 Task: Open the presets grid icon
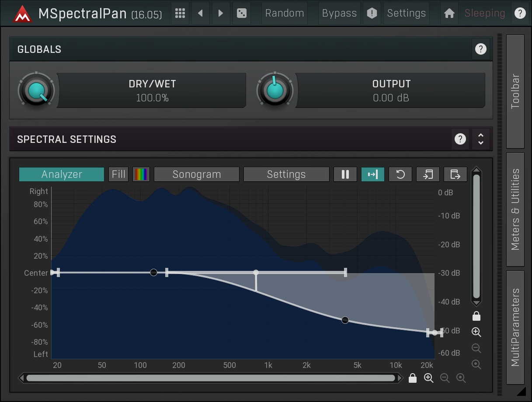tap(180, 13)
